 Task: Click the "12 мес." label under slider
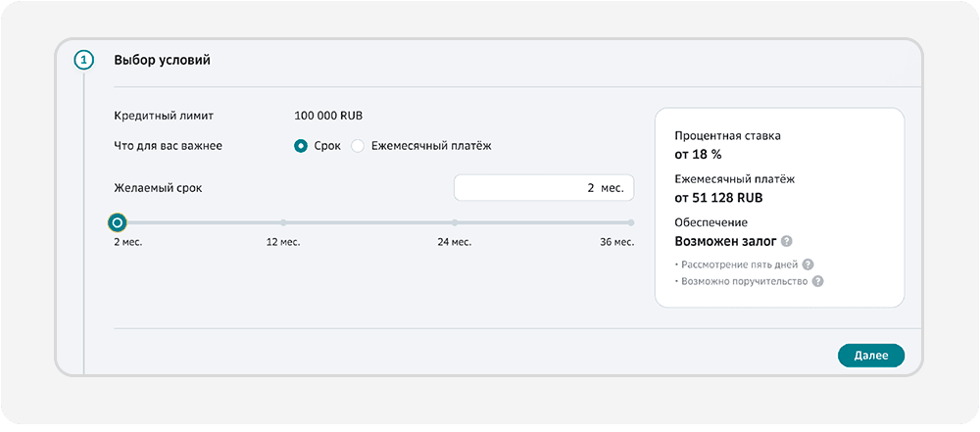(283, 241)
